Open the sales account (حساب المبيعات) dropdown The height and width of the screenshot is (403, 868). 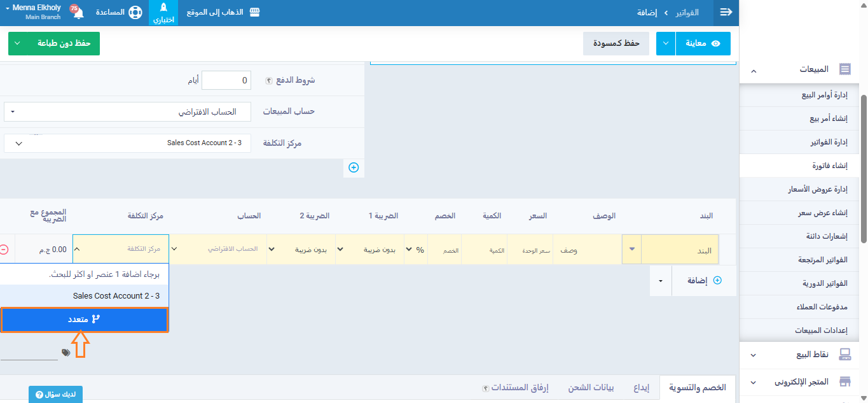point(127,111)
